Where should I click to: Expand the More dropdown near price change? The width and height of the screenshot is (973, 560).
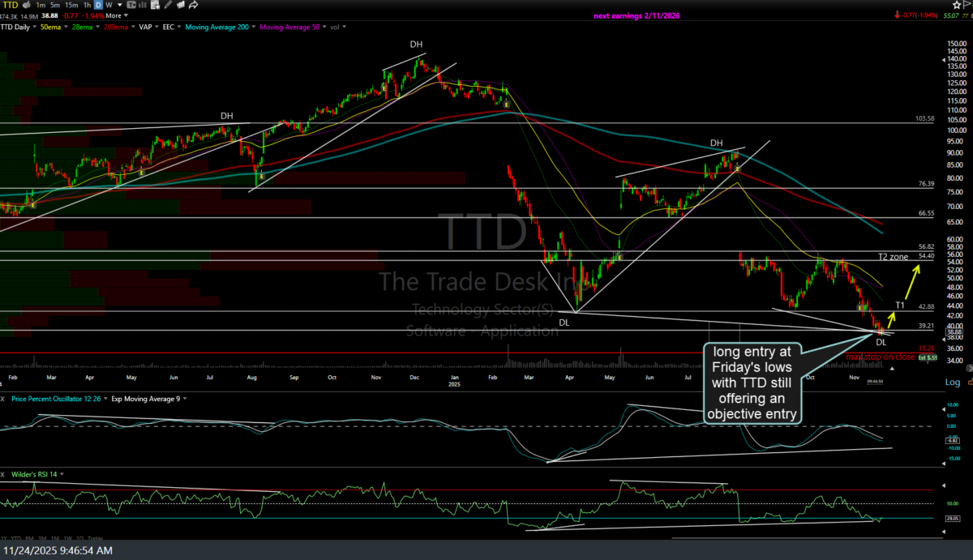(116, 15)
